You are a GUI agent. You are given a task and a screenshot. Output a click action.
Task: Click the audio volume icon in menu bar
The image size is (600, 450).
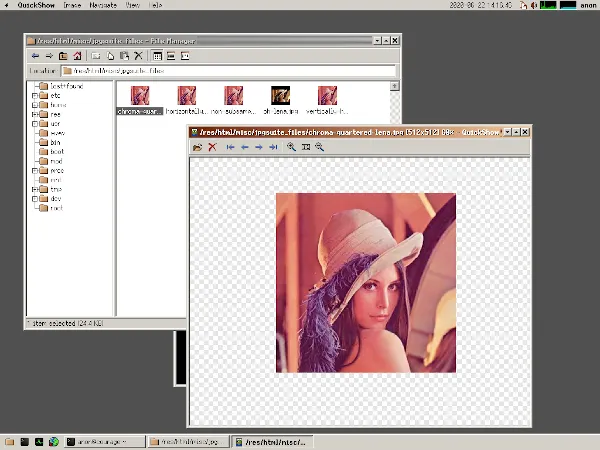coord(533,5)
